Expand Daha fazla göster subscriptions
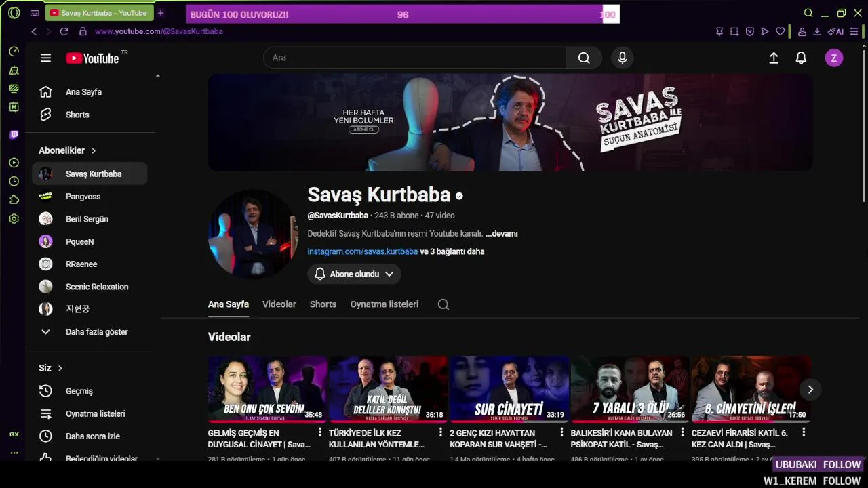Viewport: 868px width, 488px height. [90, 332]
